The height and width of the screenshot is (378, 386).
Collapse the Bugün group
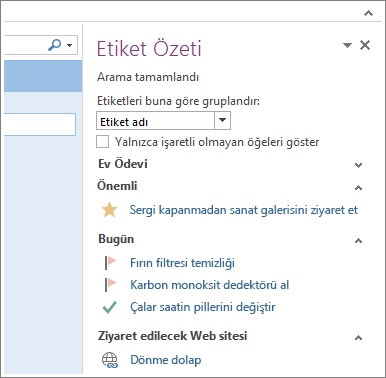pos(359,241)
